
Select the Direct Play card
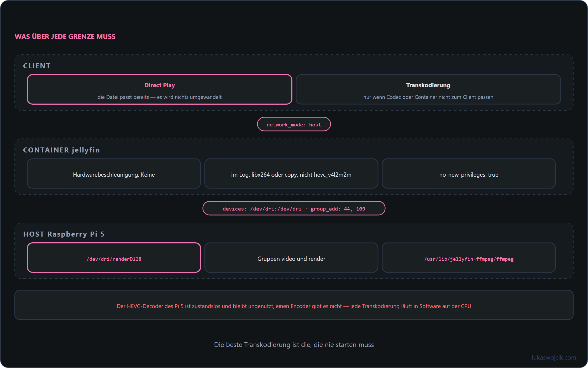coord(160,89)
